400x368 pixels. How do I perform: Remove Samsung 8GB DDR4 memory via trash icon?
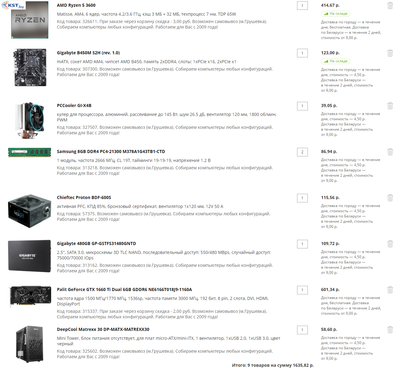pos(390,152)
